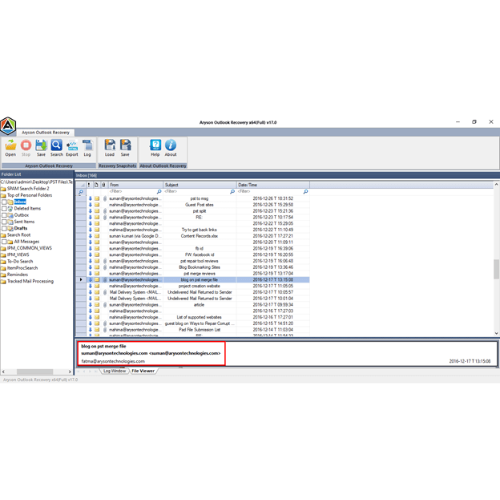Click the attachment paperclip column header
The width and height of the screenshot is (500, 500).
coord(104,185)
